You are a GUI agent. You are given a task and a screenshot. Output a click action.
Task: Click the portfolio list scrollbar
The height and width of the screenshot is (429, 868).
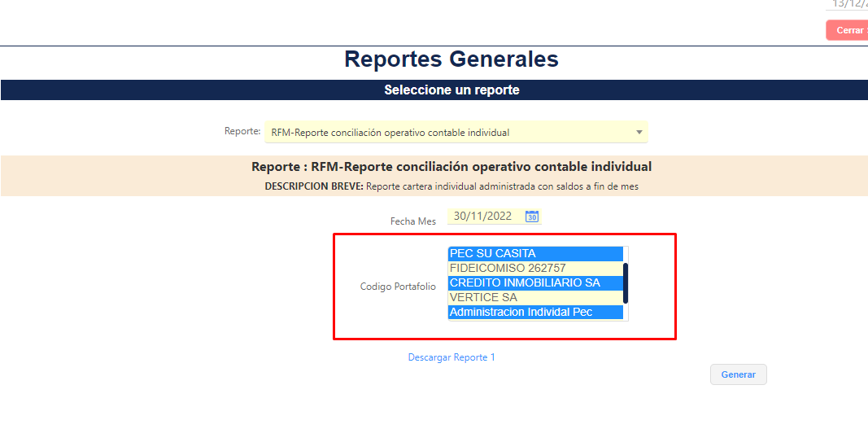pos(626,283)
